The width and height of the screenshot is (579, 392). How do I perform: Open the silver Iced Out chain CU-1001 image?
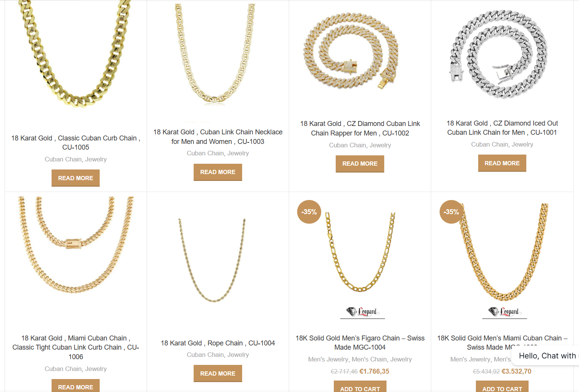point(498,53)
